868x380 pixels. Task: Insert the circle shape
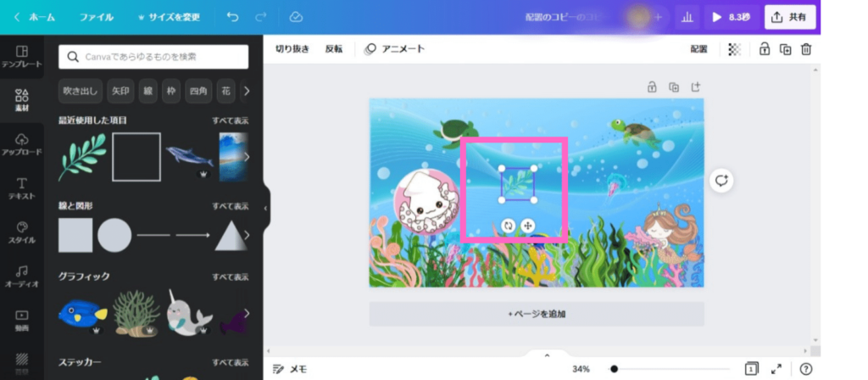click(x=114, y=235)
